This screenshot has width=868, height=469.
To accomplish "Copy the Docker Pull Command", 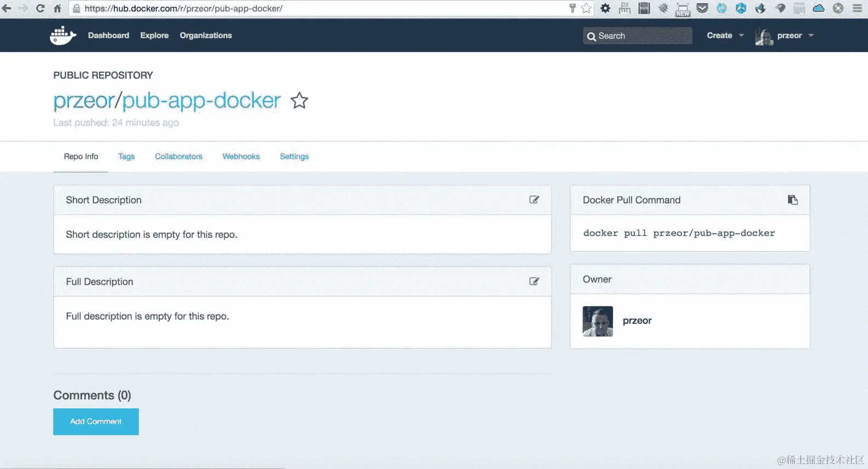I will pyautogui.click(x=792, y=200).
